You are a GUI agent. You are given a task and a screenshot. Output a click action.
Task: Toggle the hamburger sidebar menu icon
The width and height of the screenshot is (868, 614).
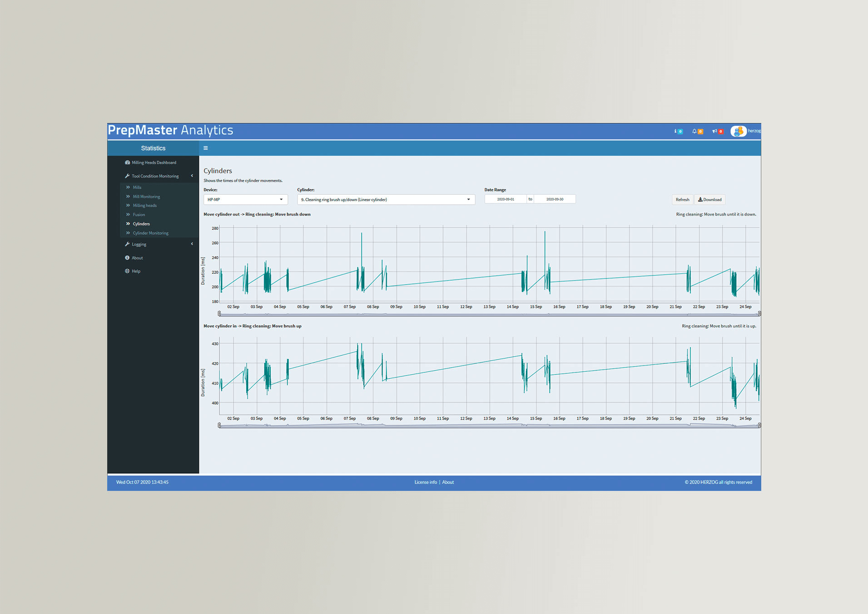205,148
